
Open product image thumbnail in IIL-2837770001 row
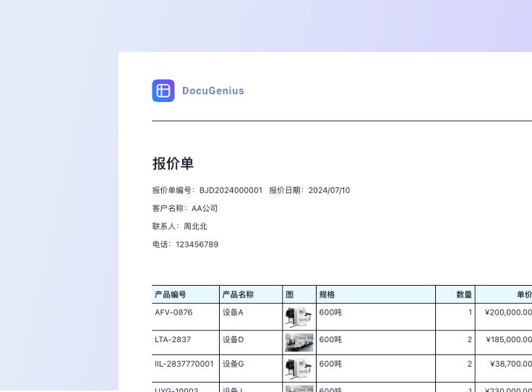[299, 367]
